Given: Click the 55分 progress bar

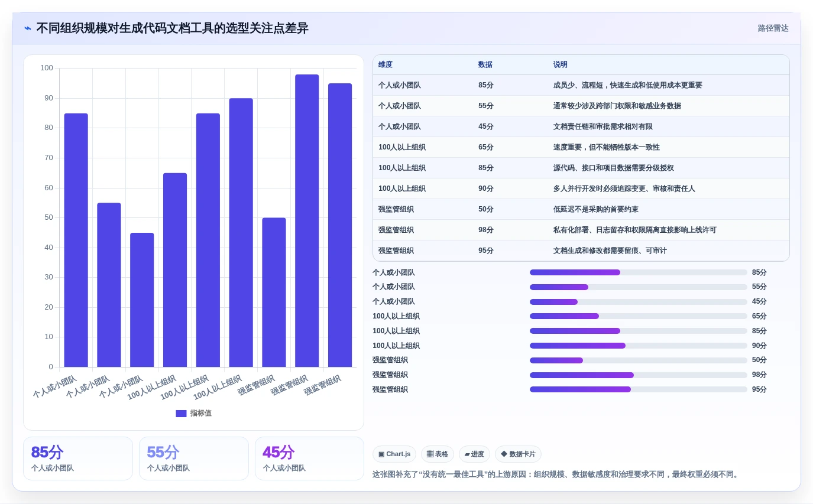Looking at the screenshot, I should [x=639, y=287].
